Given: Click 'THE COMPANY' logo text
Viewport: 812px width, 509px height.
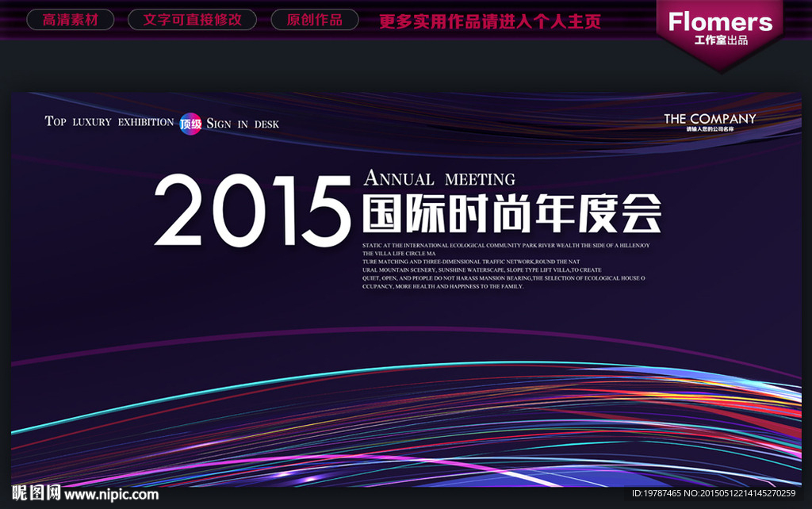Looking at the screenshot, I should pos(710,119).
